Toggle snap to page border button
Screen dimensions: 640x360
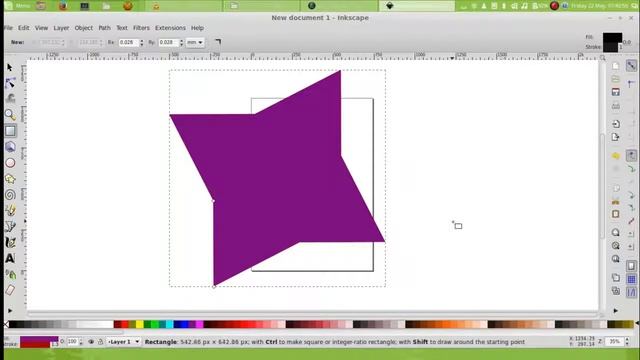tap(631, 266)
